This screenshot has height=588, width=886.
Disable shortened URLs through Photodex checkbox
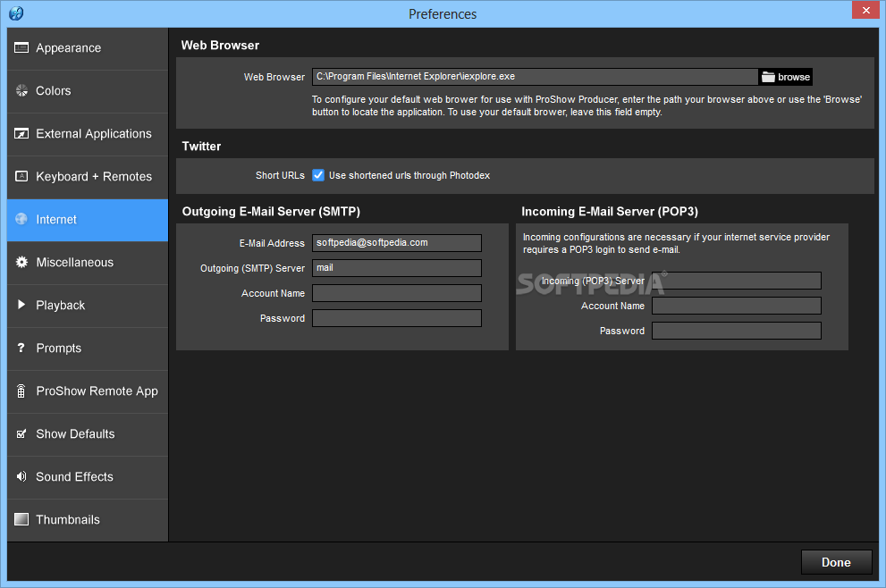[318, 175]
